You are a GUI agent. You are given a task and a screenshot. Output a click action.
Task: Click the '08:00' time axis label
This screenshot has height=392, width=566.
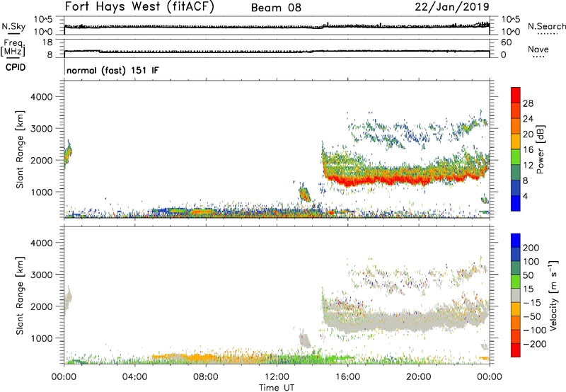point(206,377)
